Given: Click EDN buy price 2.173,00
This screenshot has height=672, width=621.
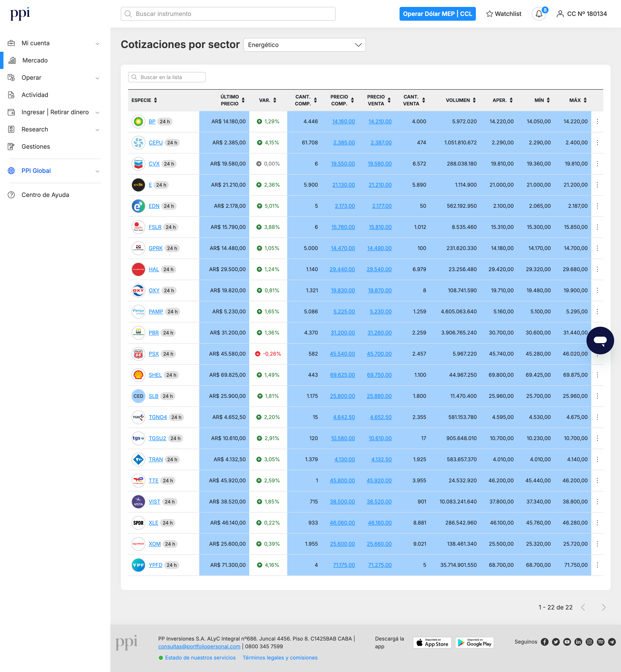Looking at the screenshot, I should point(345,206).
